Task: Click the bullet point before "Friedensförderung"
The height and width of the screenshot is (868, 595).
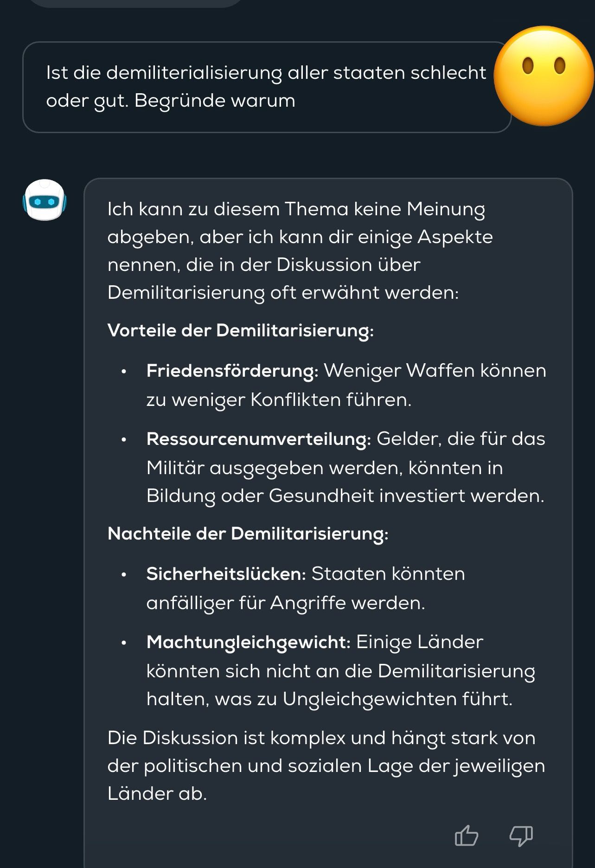Action: [124, 372]
